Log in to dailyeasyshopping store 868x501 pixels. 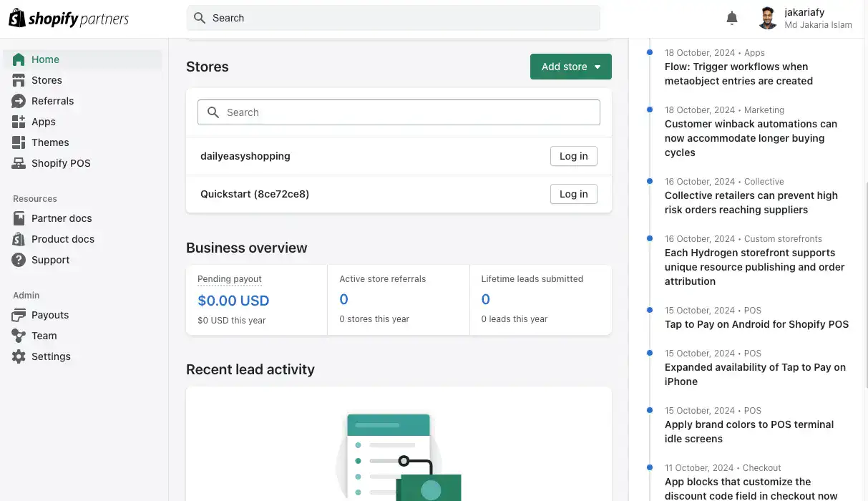[x=573, y=156]
